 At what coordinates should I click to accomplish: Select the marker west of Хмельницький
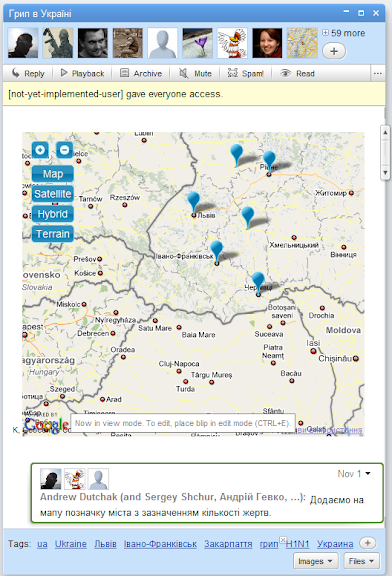[x=248, y=217]
